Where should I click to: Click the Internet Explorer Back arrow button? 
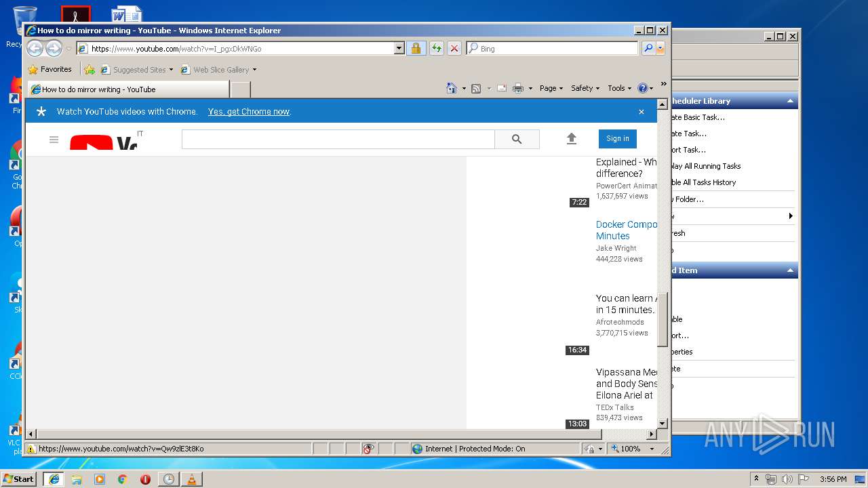(x=35, y=49)
